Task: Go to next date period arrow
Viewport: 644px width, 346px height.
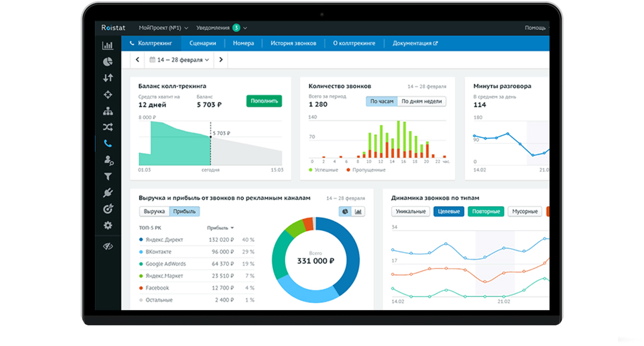Action: coord(221,60)
